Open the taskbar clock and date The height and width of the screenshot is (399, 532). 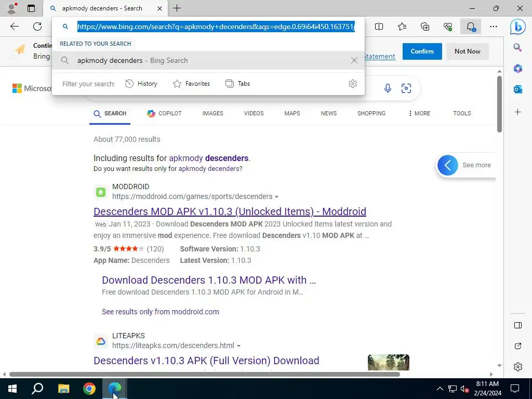(x=487, y=389)
